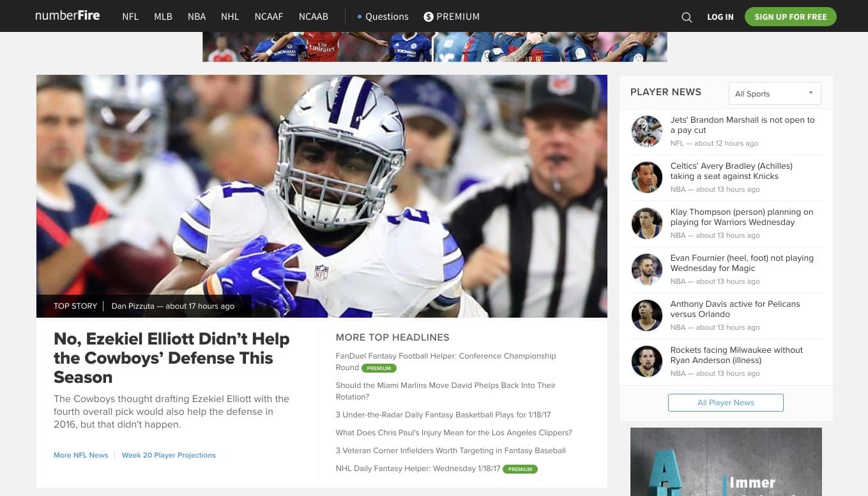Click the All Player News button
Viewport: 868px width, 496px height.
[726, 403]
